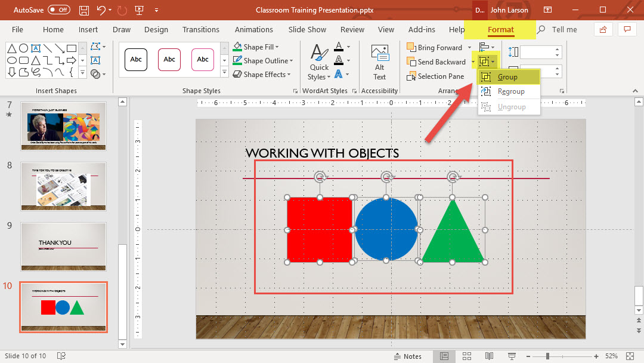Click the Merge Shapes icon
The height and width of the screenshot is (363, 644).
pyautogui.click(x=96, y=74)
